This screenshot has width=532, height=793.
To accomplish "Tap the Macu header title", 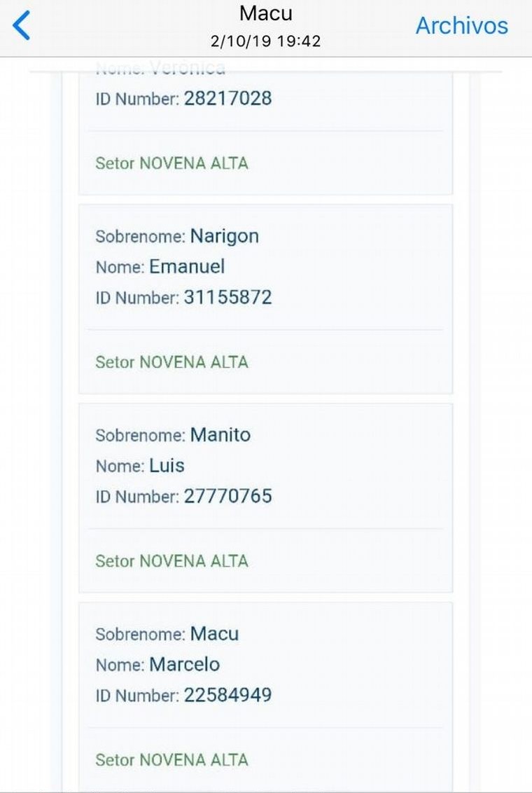I will (265, 13).
